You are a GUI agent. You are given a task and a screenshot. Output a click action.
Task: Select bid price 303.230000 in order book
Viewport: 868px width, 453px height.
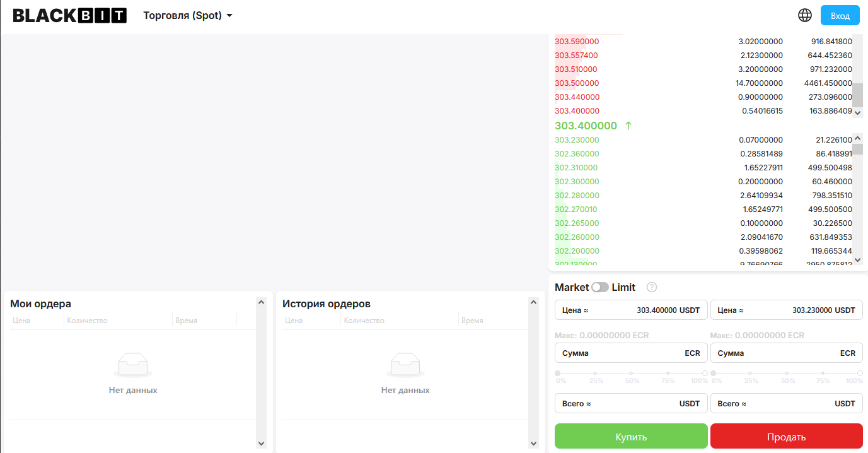click(577, 140)
